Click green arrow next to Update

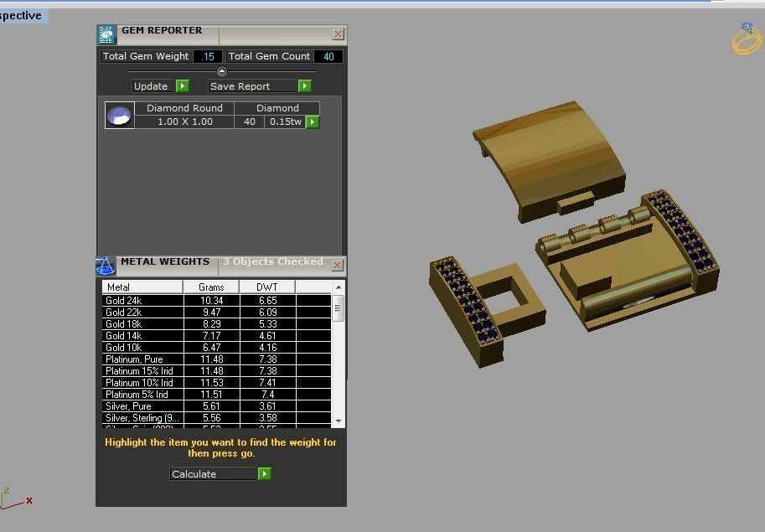183,85
